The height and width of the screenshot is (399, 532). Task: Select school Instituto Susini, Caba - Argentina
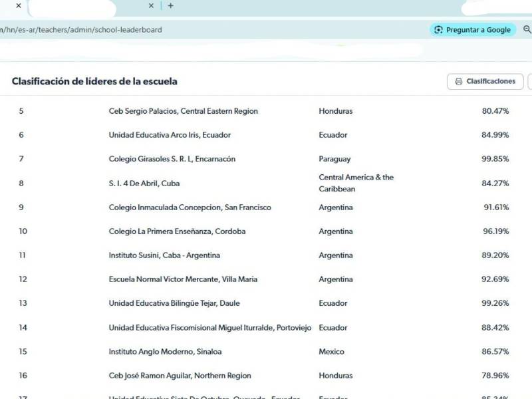[164, 255]
